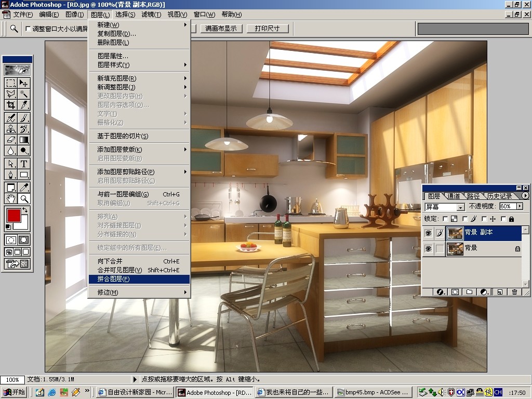Select the Magic Wand tool
Viewport: 532px width, 399px height.
tap(24, 94)
